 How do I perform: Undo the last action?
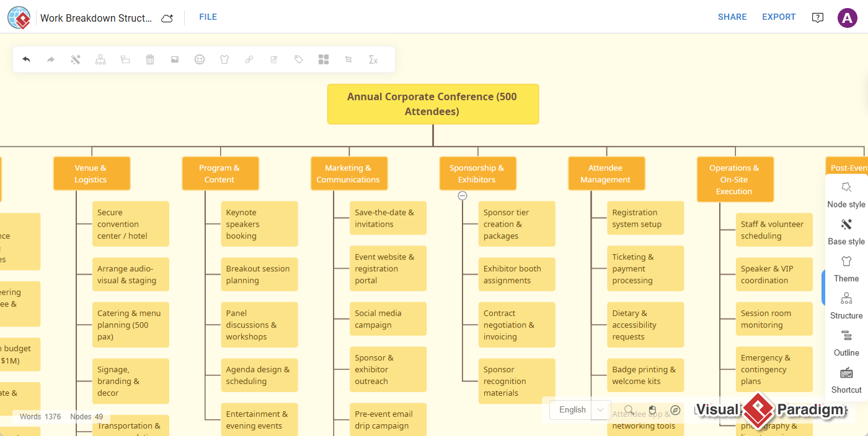pos(26,59)
